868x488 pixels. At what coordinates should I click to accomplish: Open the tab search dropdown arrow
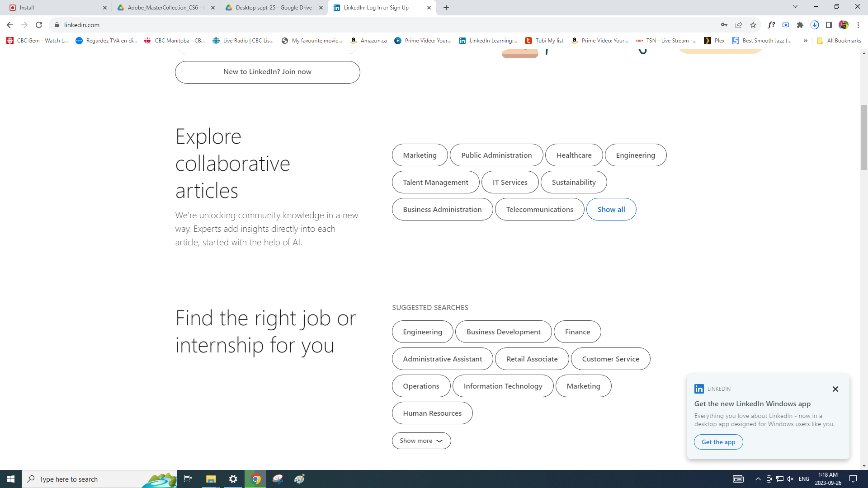coord(795,7)
